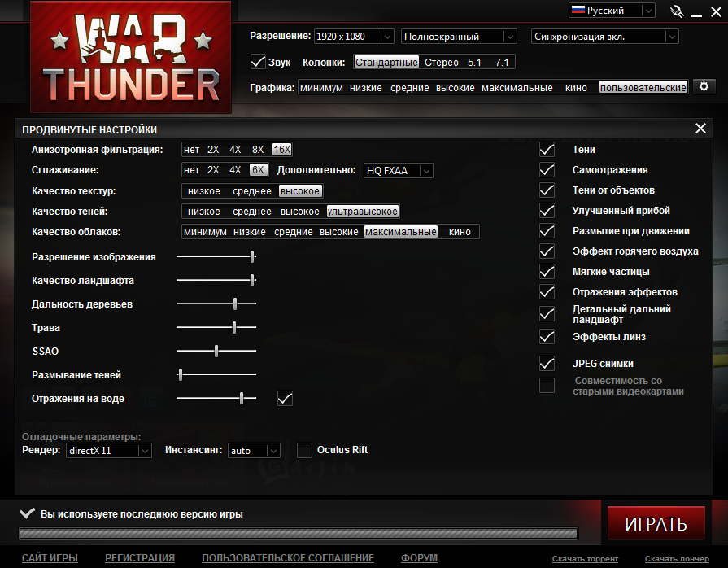The width and height of the screenshot is (728, 568).
Task: Click the Отражения на воде slider
Action: (216, 398)
